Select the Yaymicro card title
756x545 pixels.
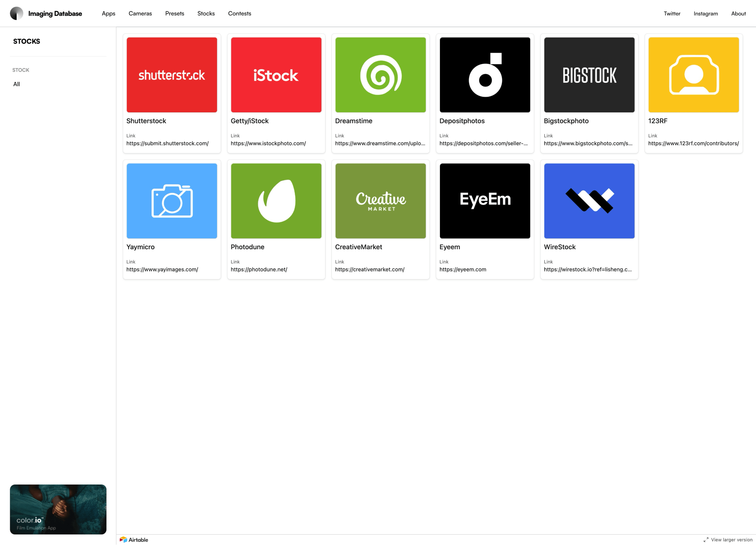140,247
